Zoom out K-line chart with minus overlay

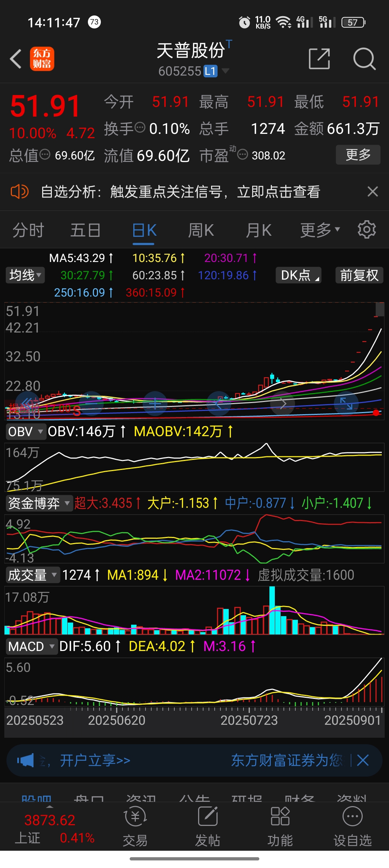pos(91,403)
